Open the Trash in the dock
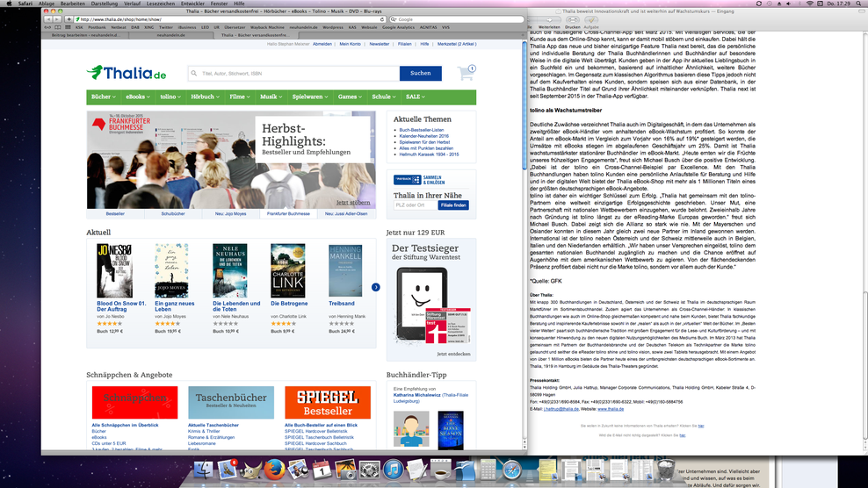The width and height of the screenshot is (868, 488). pyautogui.click(x=667, y=470)
